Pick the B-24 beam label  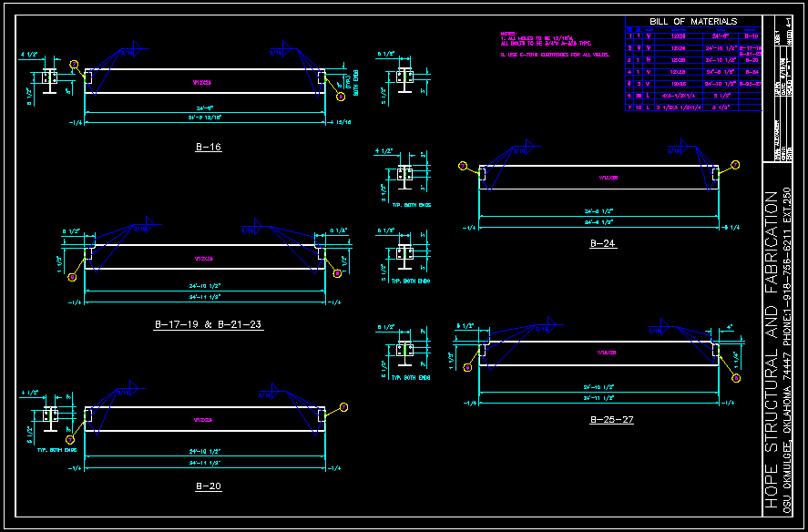point(603,244)
